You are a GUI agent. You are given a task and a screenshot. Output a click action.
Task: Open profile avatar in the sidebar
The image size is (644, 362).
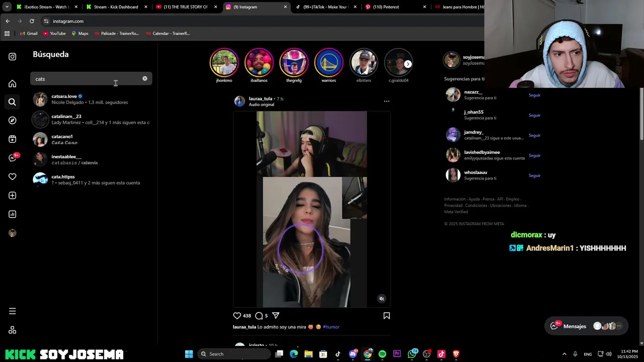12,233
